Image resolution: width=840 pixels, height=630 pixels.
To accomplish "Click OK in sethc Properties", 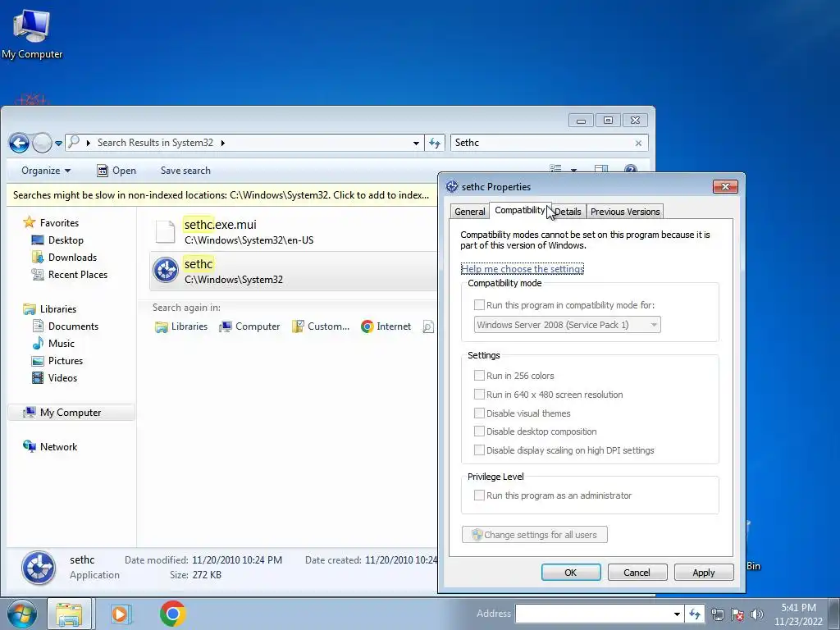I will coord(571,572).
